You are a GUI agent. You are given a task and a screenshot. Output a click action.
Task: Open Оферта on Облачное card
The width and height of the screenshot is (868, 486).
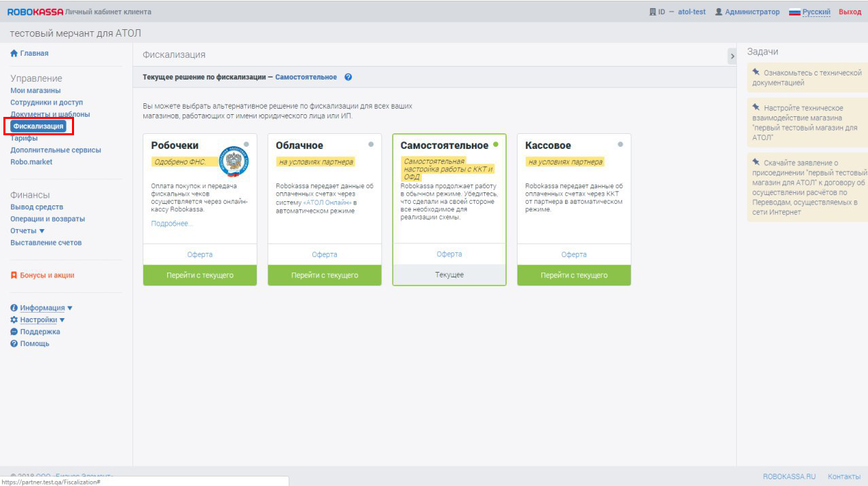point(325,254)
